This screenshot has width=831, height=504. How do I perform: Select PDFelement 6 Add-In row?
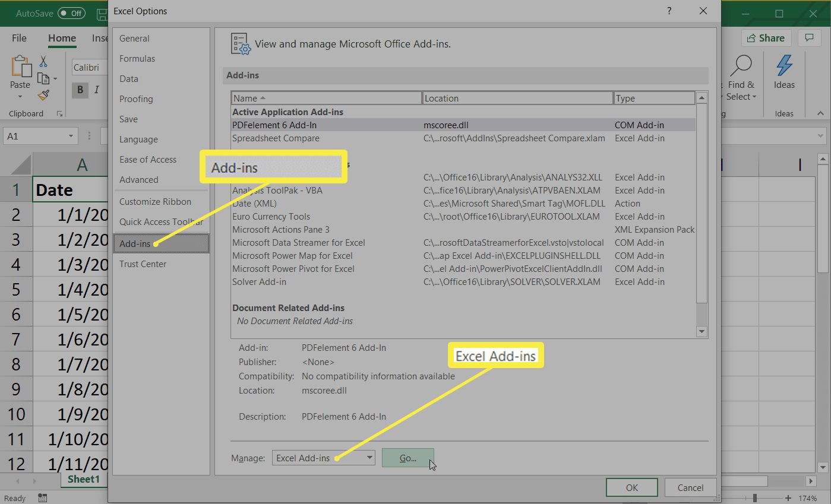coord(463,125)
